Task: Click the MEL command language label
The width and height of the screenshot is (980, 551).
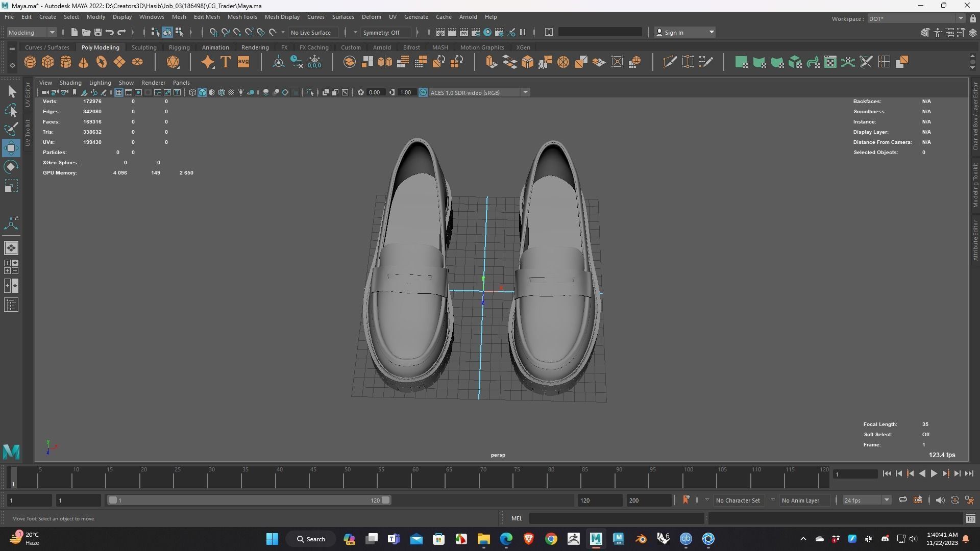Action: pyautogui.click(x=517, y=518)
